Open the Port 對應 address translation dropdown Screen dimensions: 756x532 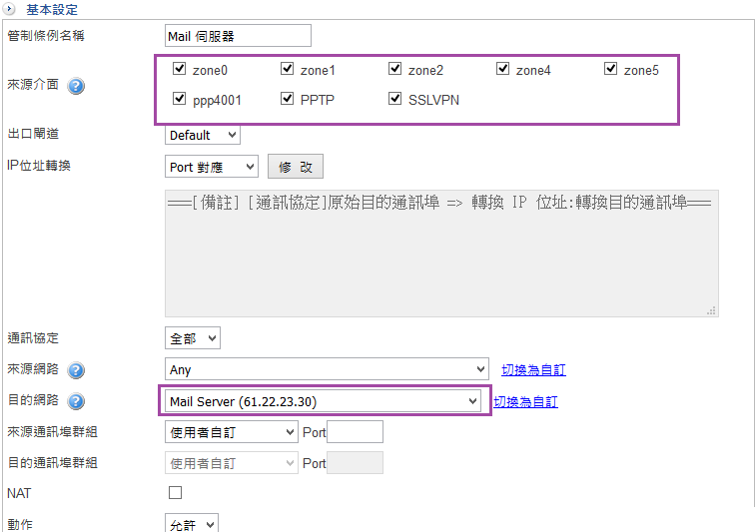coord(211,167)
